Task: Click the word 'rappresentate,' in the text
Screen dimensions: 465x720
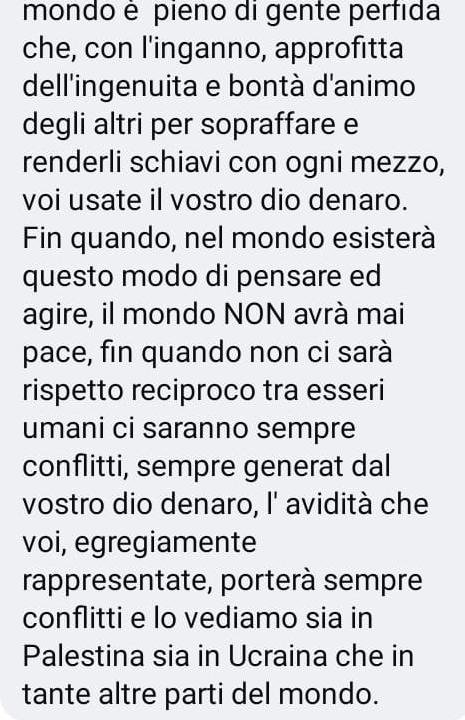Action: coord(118,580)
